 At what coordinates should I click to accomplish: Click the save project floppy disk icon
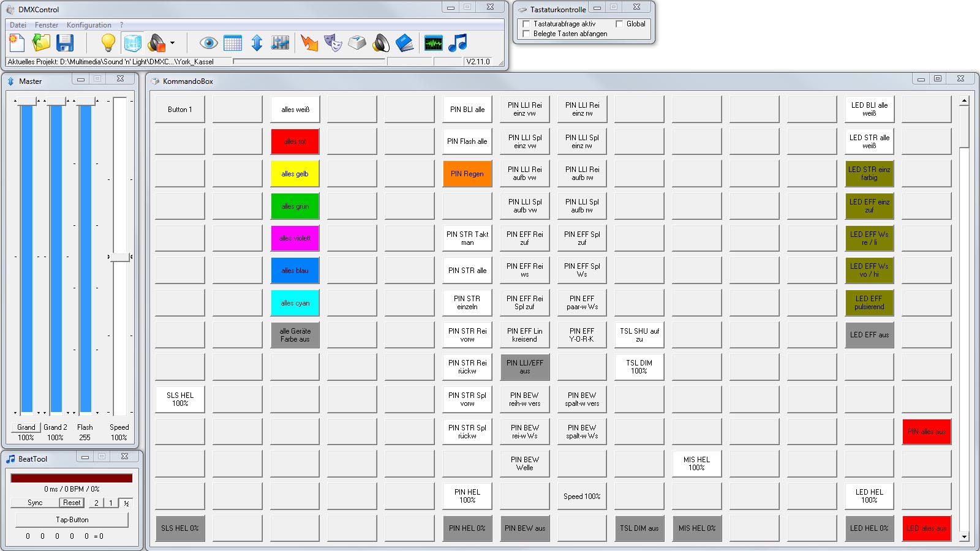(x=65, y=43)
